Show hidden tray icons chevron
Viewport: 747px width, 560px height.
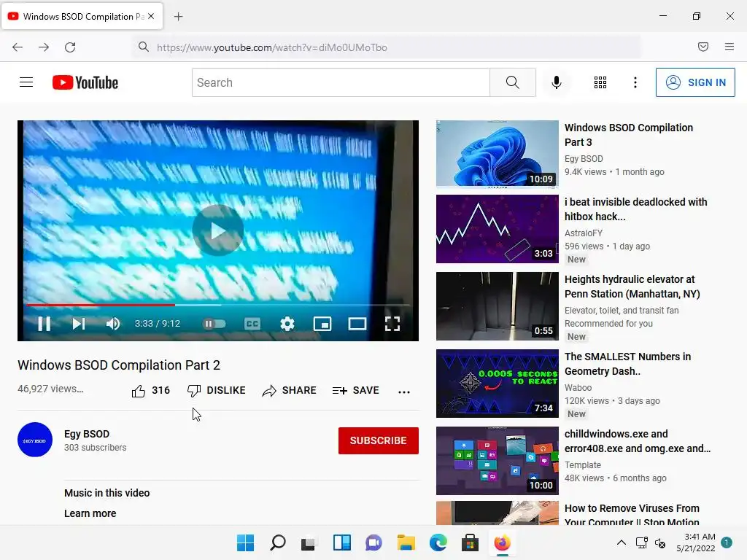tap(622, 542)
